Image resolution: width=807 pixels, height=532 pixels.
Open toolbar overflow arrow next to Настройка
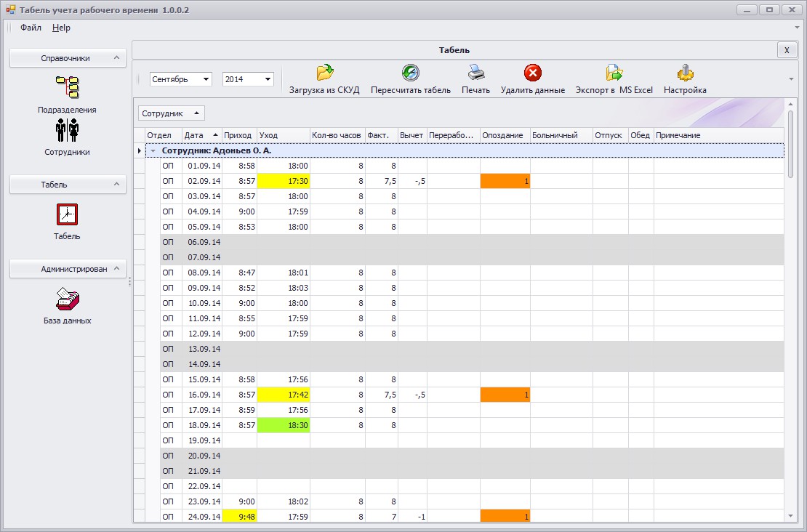[x=791, y=79]
